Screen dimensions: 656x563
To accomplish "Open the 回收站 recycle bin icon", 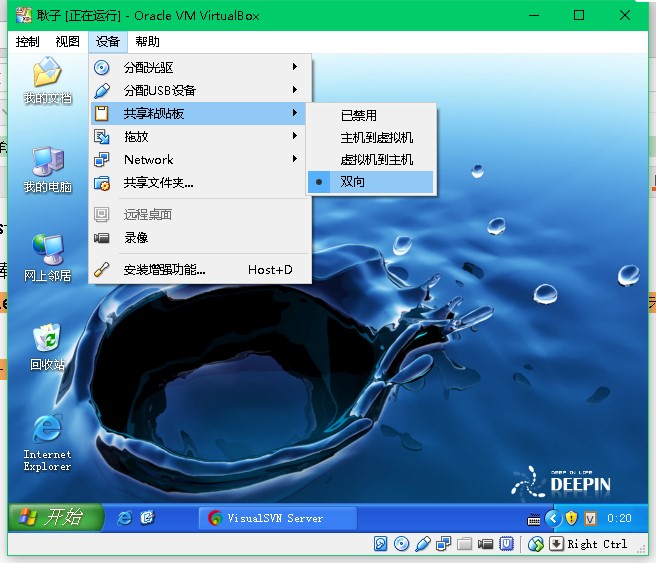I will pos(47,346).
